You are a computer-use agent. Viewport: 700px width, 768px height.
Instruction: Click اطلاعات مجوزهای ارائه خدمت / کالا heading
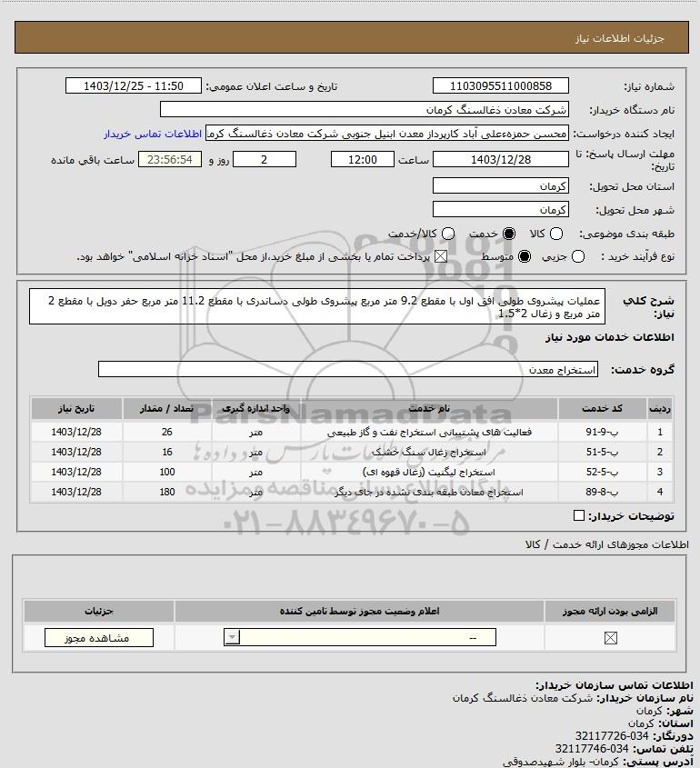pos(607,544)
